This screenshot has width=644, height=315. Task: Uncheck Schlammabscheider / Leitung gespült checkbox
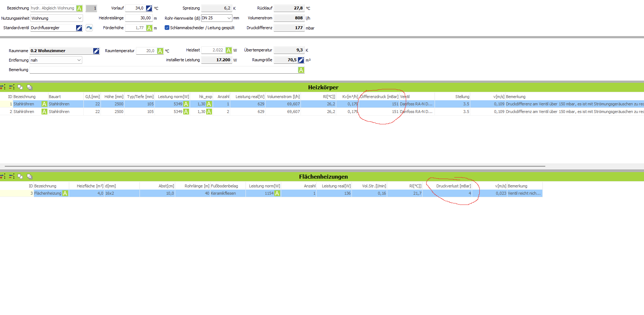pos(167,28)
